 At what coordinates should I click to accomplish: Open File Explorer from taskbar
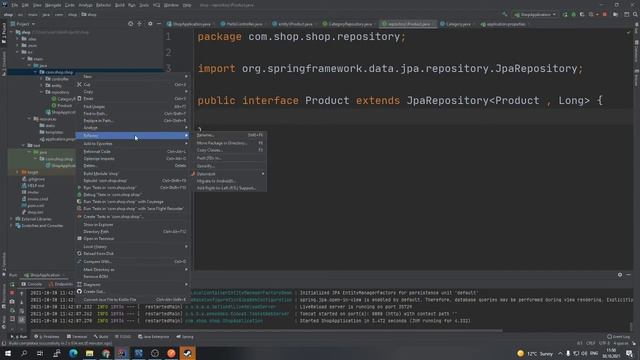[x=89, y=353]
